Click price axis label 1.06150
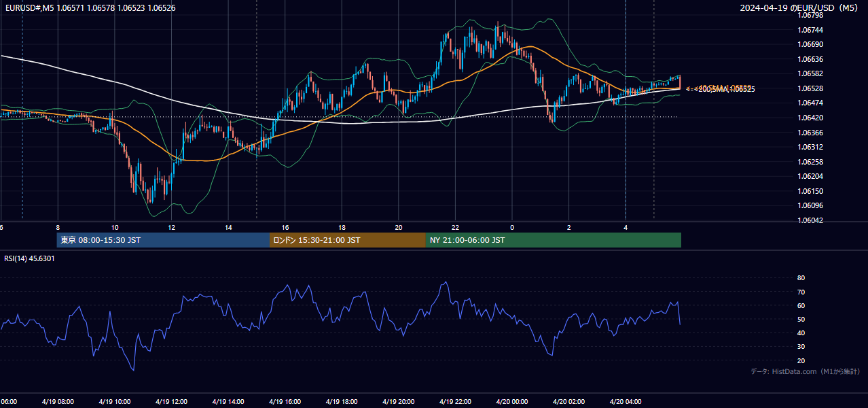 pos(810,191)
